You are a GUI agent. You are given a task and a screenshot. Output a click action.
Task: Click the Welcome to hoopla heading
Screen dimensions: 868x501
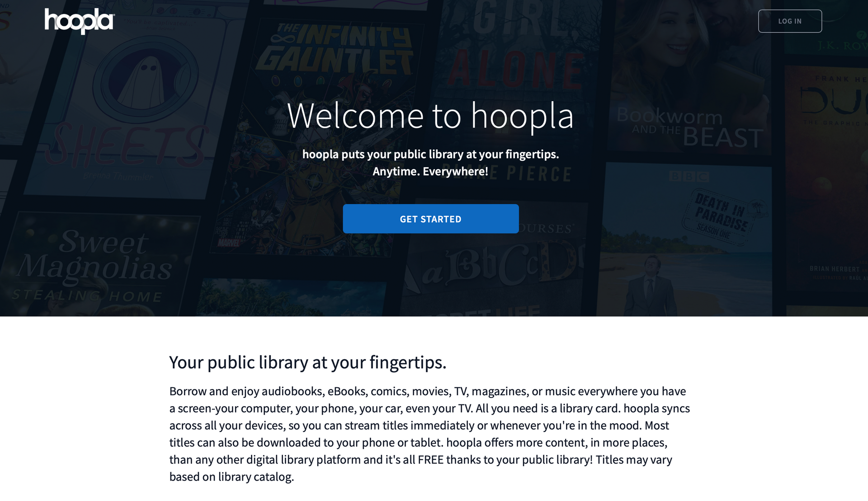431,117
